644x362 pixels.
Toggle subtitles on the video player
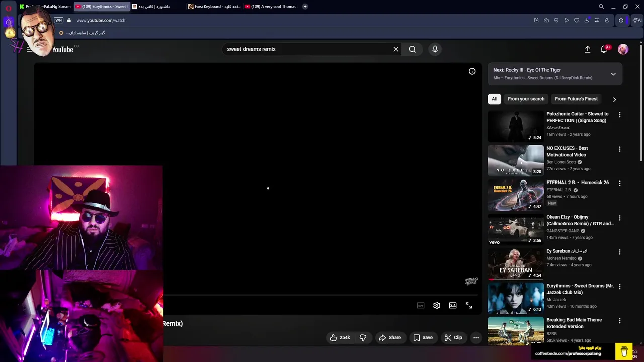click(421, 305)
